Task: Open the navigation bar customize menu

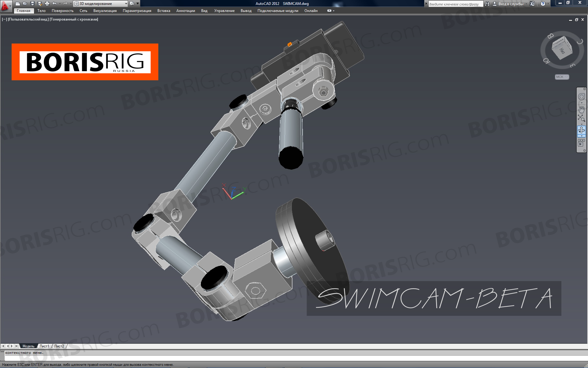Action: (585, 150)
